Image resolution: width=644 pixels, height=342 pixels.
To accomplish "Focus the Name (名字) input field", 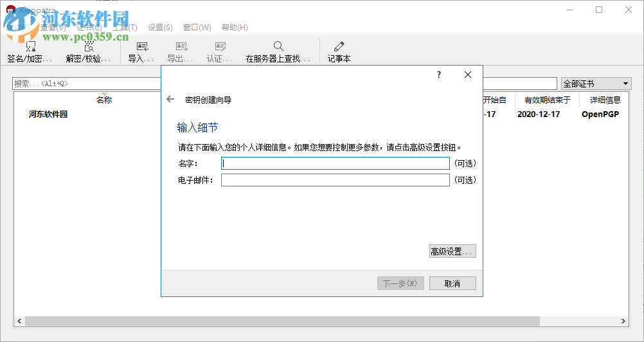I will 335,163.
